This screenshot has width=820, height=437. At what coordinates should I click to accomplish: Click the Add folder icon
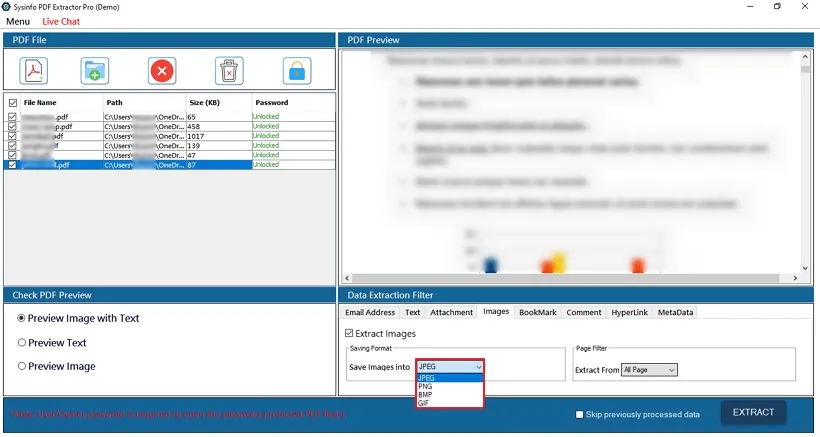[x=95, y=71]
